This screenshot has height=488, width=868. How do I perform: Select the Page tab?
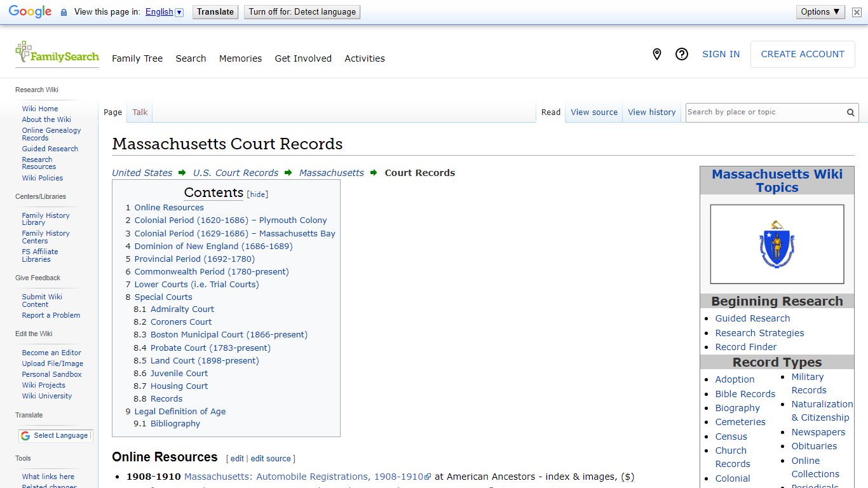click(x=112, y=112)
